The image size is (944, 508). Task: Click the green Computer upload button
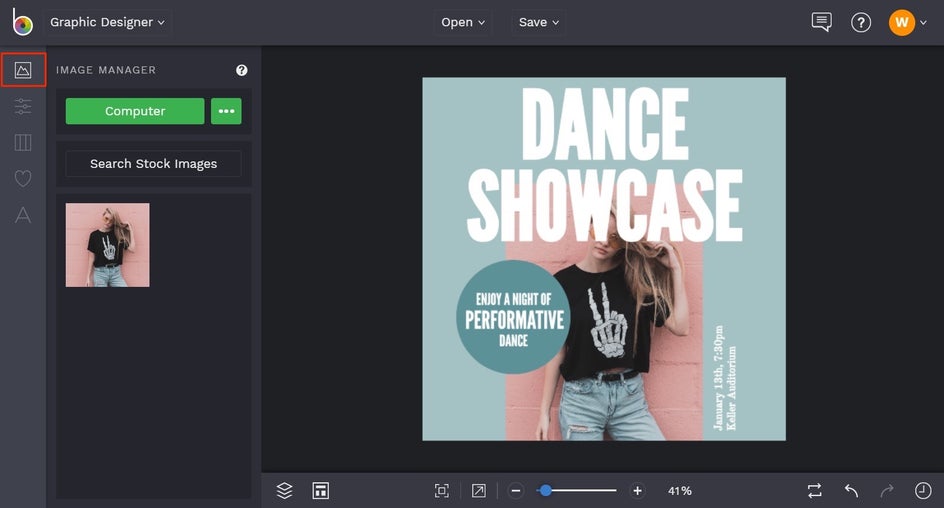135,111
